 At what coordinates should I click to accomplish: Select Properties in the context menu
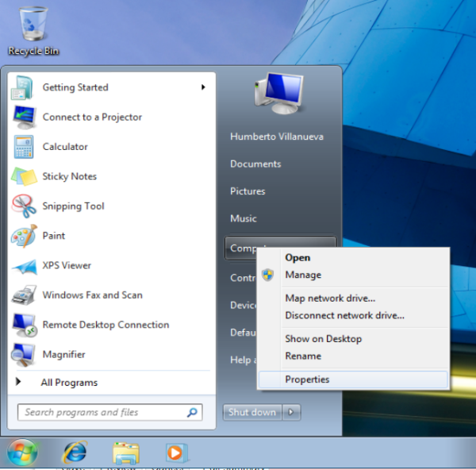pos(353,379)
